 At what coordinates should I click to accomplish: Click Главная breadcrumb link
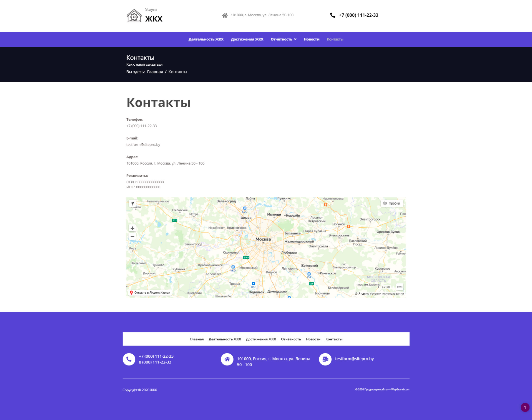pos(155,72)
